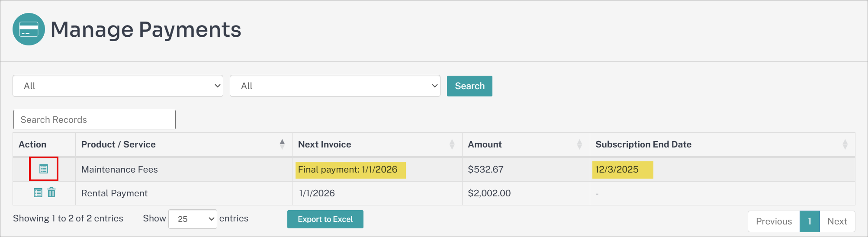Open the second All filter dropdown beside Search
Viewport: 868px width, 237px height.
[x=335, y=86]
